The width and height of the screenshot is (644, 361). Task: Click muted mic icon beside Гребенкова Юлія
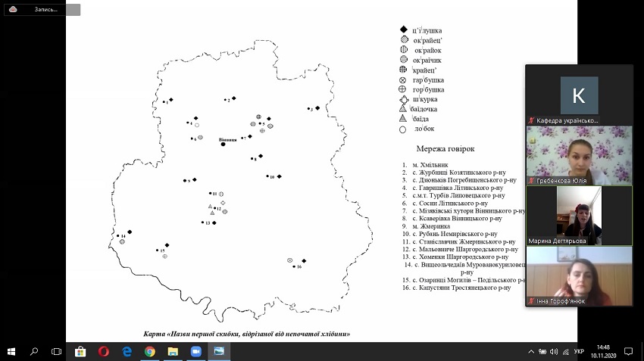[531, 180]
